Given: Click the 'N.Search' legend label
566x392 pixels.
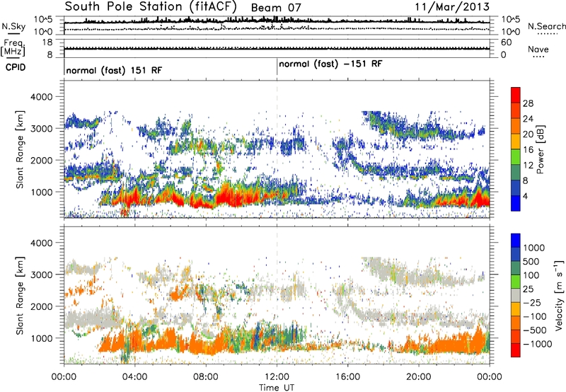Looking at the screenshot, I should (546, 26).
